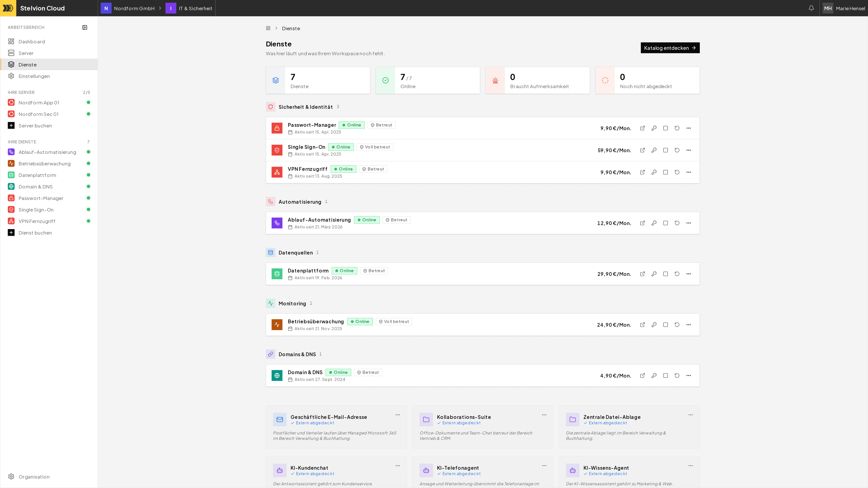Click the Monitoring section heading
The width and height of the screenshot is (868, 488).
292,303
